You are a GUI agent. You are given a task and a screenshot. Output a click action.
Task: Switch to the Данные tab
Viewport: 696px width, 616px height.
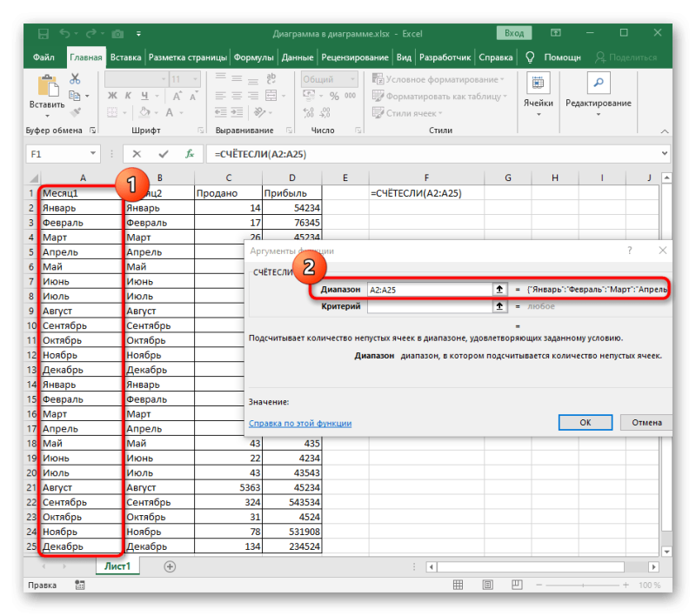tap(298, 57)
